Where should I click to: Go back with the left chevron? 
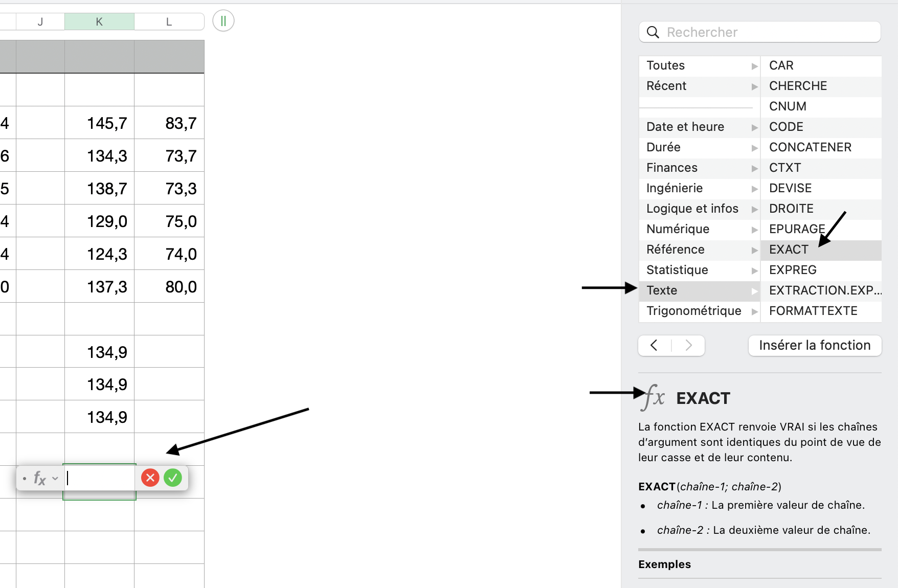pyautogui.click(x=654, y=345)
